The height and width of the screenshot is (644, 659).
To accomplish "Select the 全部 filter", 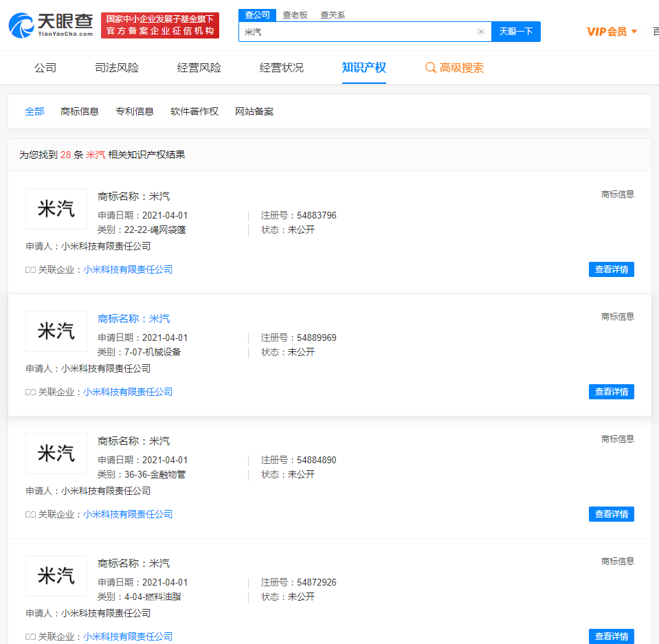I will pyautogui.click(x=34, y=111).
